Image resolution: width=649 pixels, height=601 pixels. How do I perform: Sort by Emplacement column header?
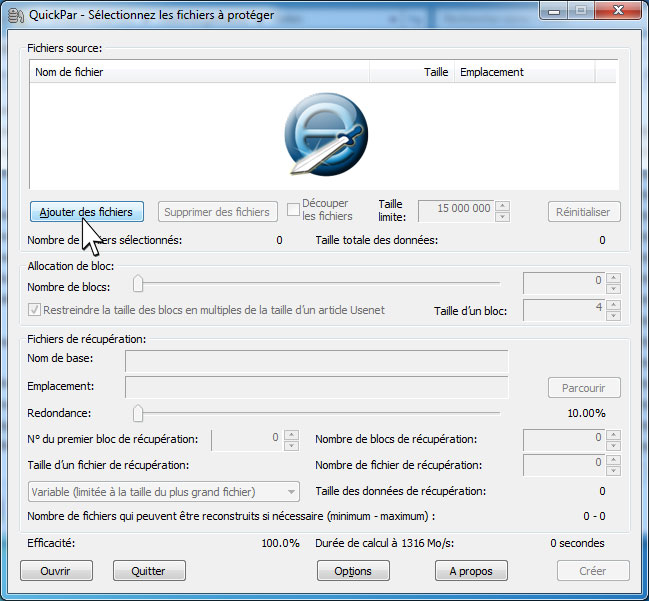coord(525,72)
